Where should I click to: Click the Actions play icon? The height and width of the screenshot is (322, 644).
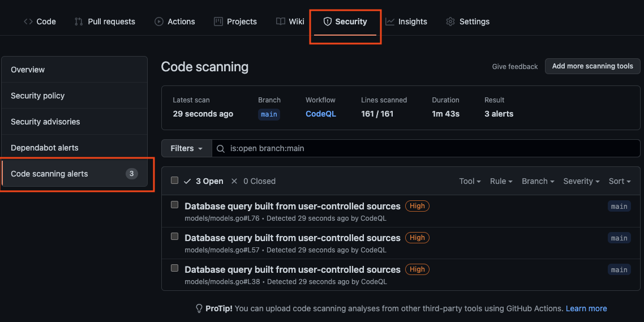(x=159, y=22)
